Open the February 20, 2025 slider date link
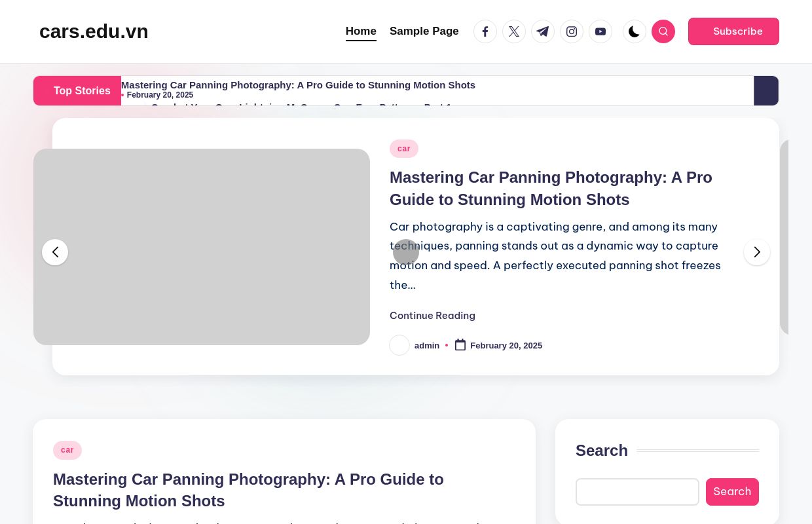The width and height of the screenshot is (812, 524). pos(506,345)
